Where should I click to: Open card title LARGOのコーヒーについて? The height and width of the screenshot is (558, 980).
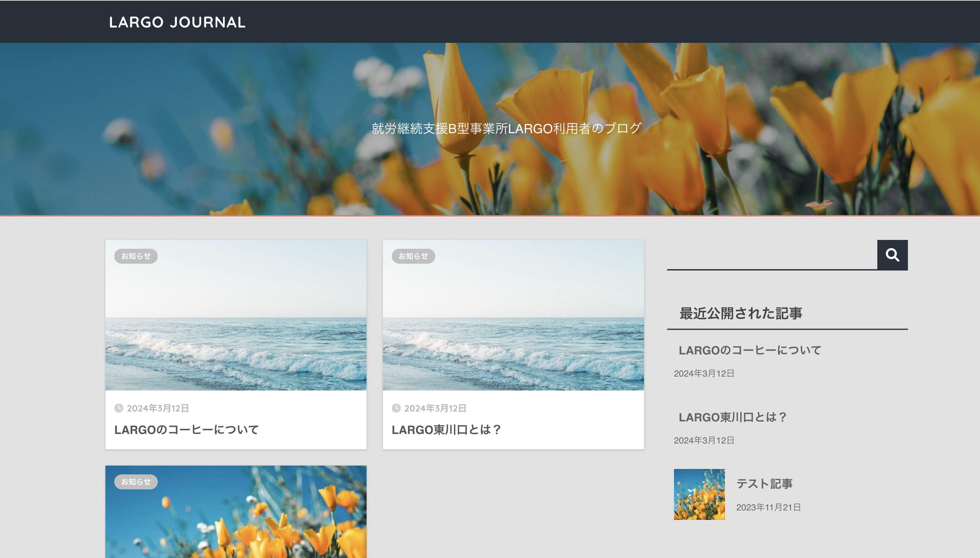pyautogui.click(x=186, y=430)
